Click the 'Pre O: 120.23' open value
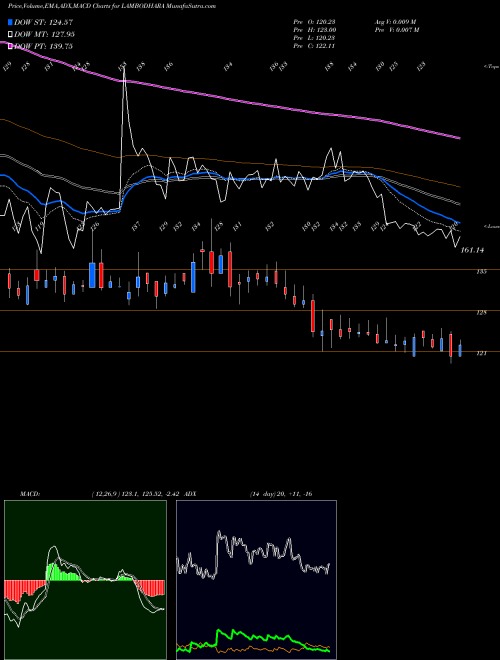Image resolution: width=500 pixels, height=660 pixels. tap(314, 21)
